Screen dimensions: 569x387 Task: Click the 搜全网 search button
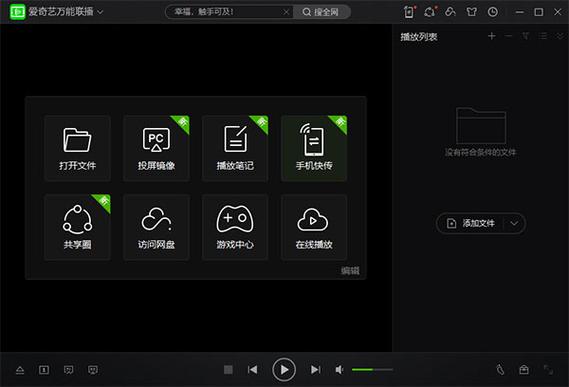322,12
